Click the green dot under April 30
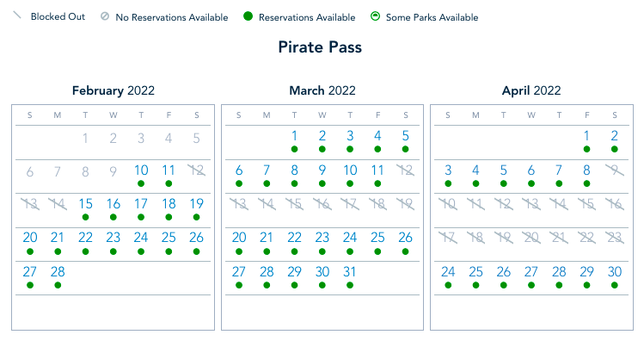Image resolution: width=644 pixels, height=347 pixels. (614, 285)
